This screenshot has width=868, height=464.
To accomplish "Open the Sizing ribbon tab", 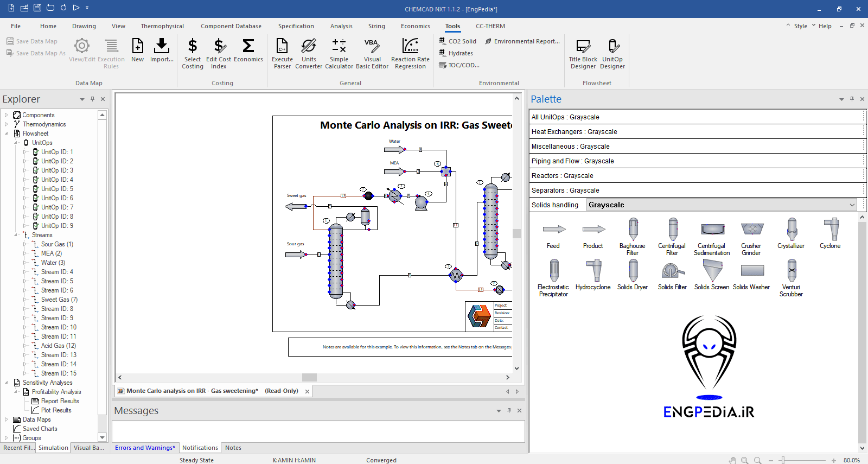I will (x=376, y=26).
